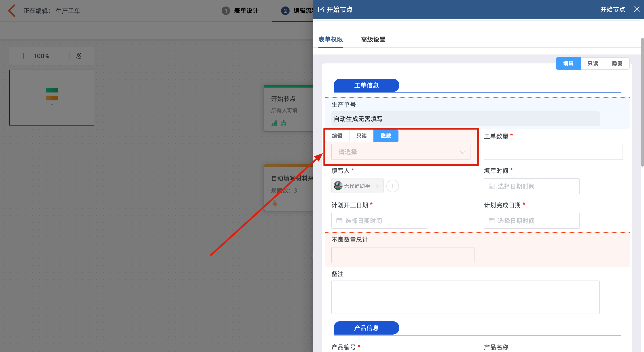Viewport: 644px width, 352px height.
Task: Remove 无代码助手 user tag
Action: click(x=377, y=186)
